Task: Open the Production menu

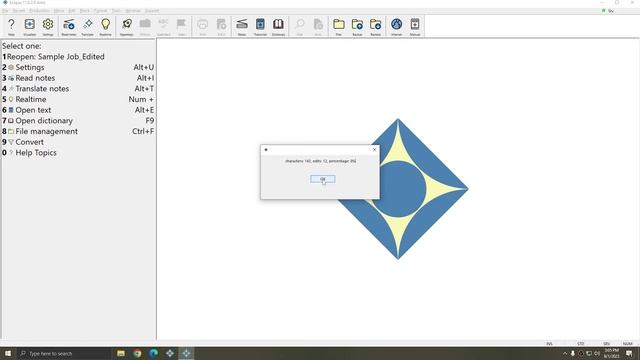Action: click(x=39, y=11)
